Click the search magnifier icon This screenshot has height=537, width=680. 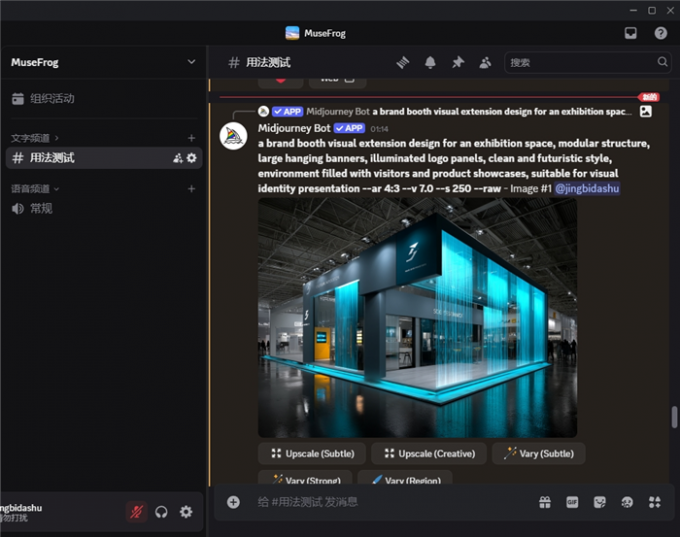pos(662,62)
